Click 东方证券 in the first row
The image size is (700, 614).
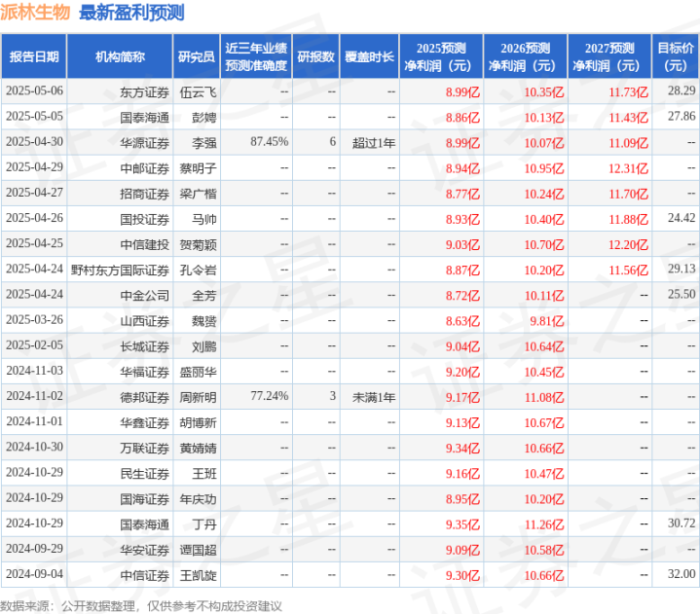pyautogui.click(x=145, y=92)
